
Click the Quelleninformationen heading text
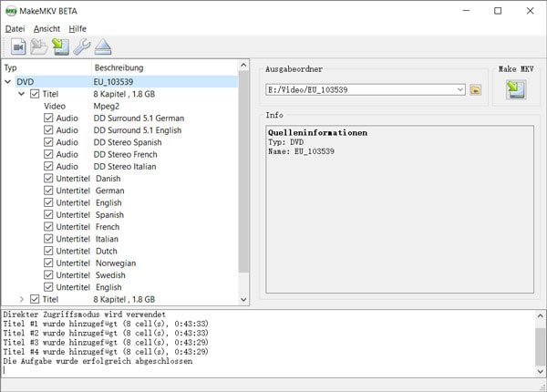coord(317,132)
